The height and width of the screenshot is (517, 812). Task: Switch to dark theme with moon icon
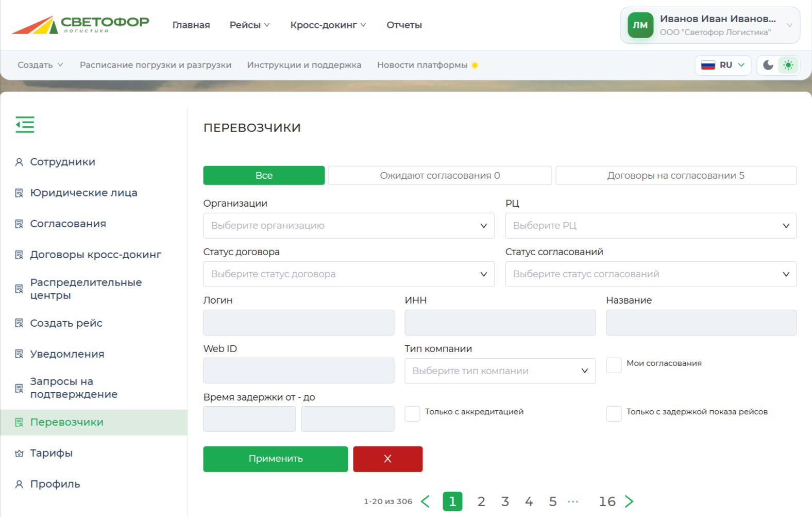(x=768, y=65)
